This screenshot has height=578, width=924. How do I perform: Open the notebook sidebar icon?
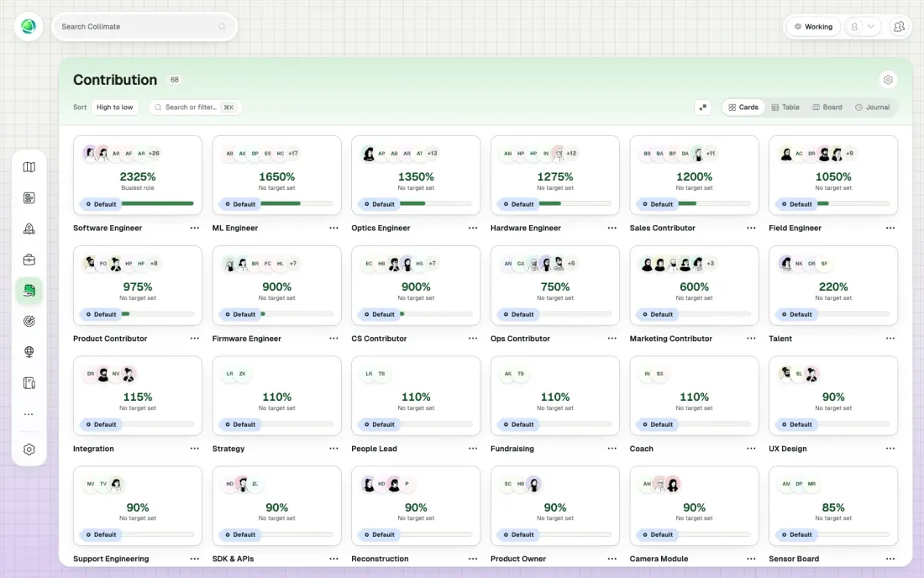pos(29,383)
